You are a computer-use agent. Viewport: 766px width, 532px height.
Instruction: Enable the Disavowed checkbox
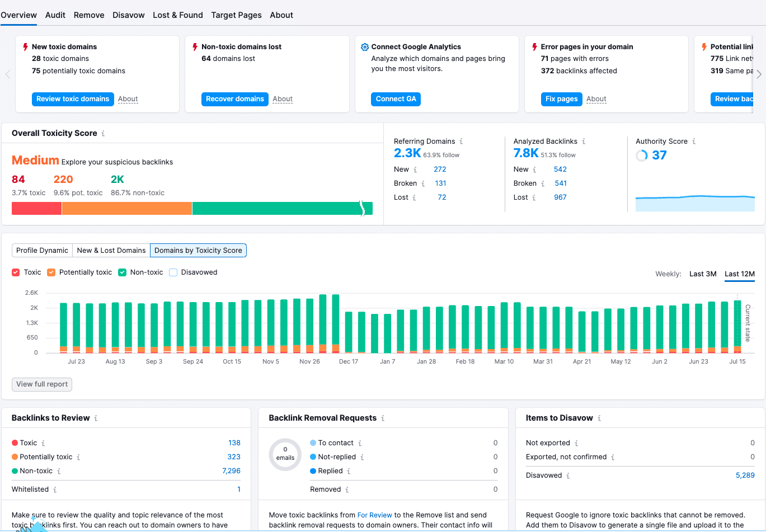[173, 272]
